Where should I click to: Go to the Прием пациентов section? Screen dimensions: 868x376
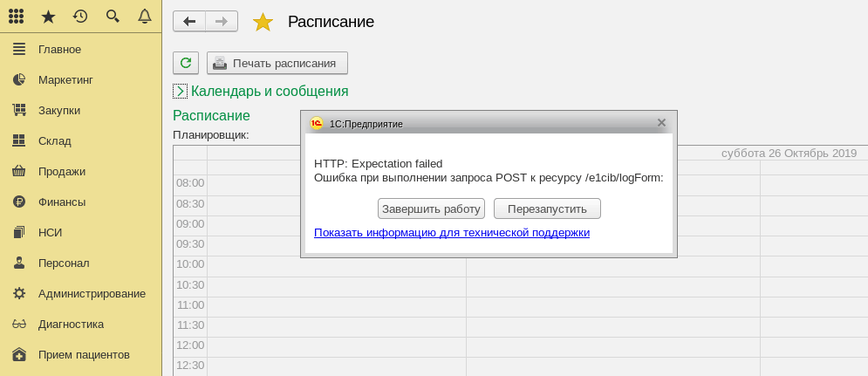point(84,354)
